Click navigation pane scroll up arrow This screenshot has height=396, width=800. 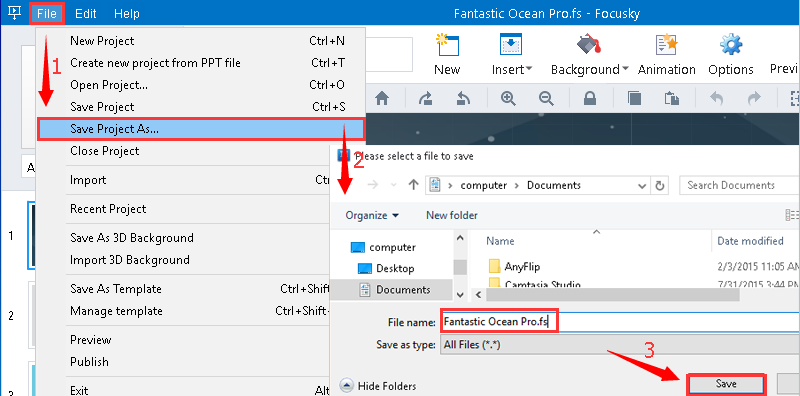tap(460, 238)
